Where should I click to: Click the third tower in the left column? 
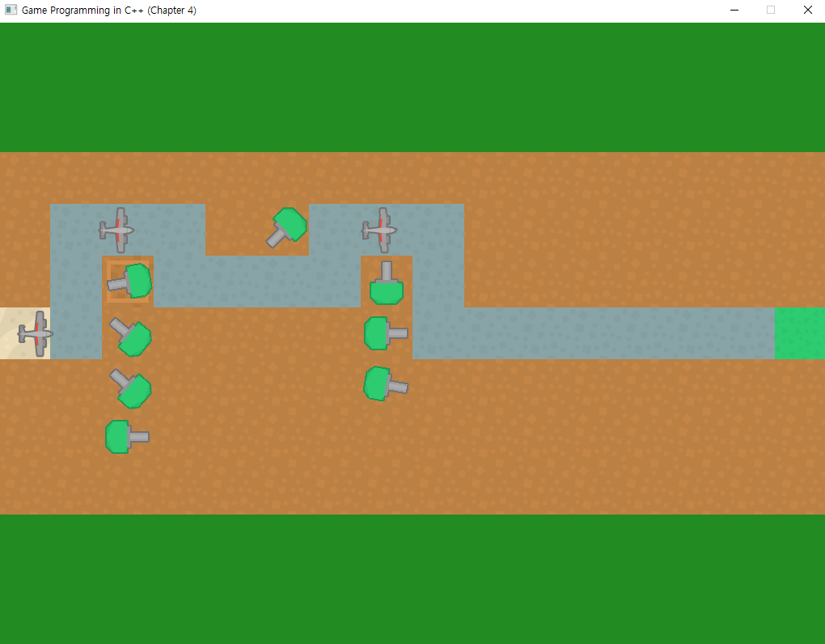130,388
